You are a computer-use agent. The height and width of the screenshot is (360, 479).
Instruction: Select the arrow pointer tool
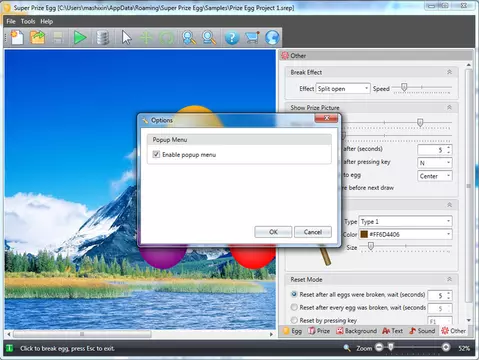126,37
